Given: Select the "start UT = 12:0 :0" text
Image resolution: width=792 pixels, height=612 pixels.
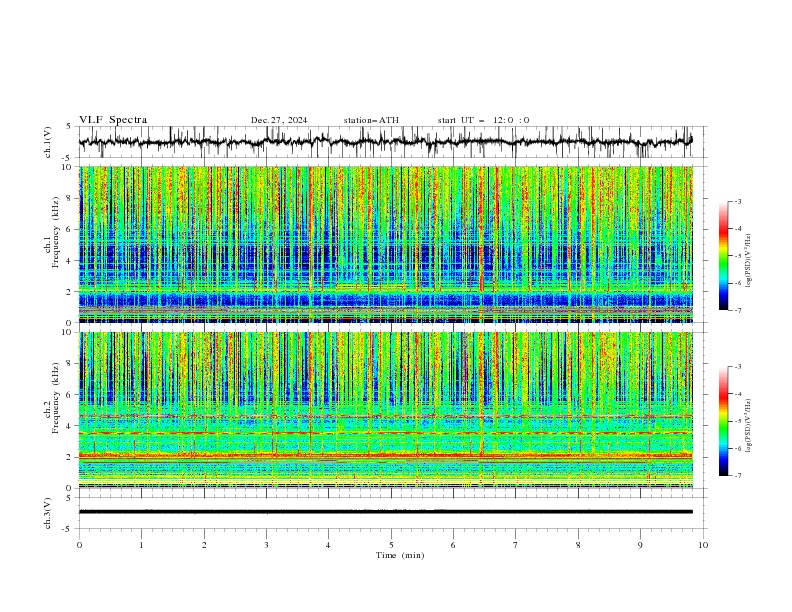Looking at the screenshot, I should coord(483,120).
